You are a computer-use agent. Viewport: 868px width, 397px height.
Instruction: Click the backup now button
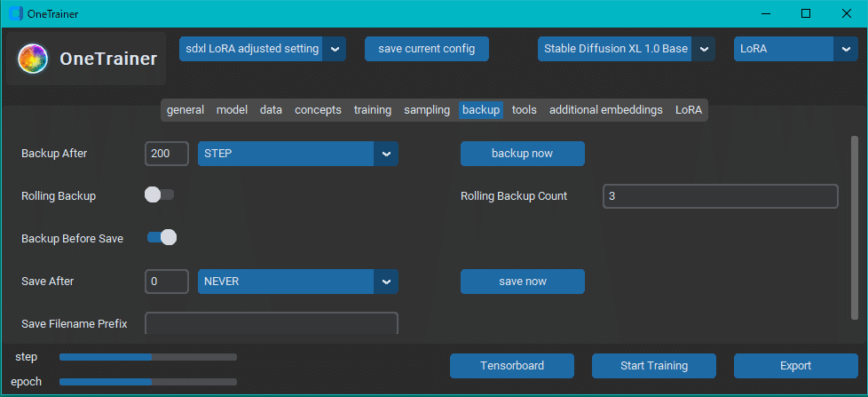click(523, 154)
